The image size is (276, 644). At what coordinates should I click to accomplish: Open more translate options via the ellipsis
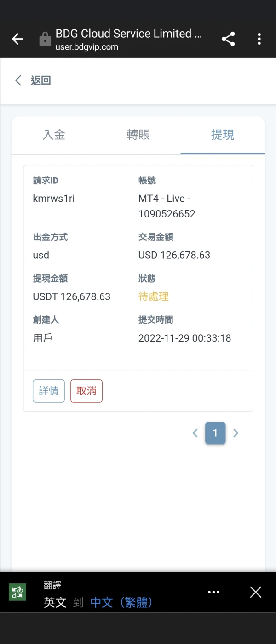point(213,592)
